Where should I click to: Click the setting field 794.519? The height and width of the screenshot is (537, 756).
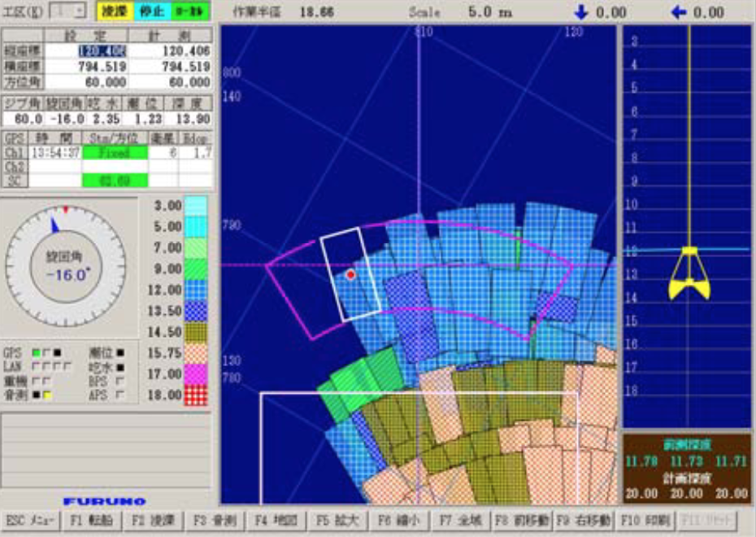[86, 67]
